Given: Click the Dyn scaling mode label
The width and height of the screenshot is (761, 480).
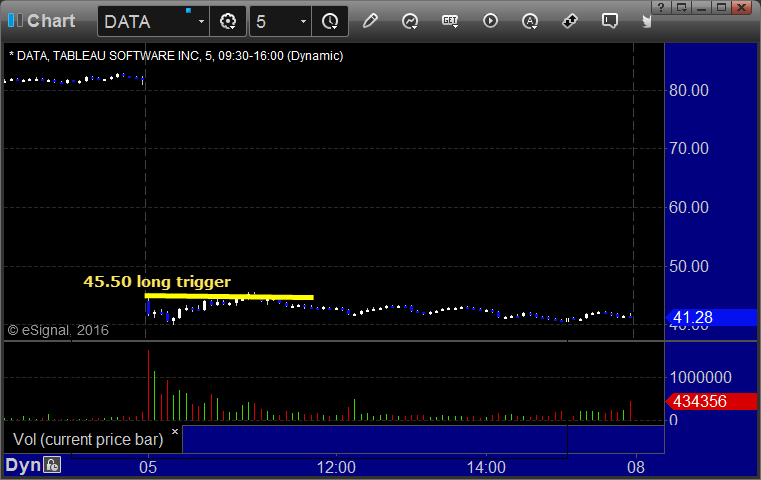Looking at the screenshot, I should click(x=23, y=465).
